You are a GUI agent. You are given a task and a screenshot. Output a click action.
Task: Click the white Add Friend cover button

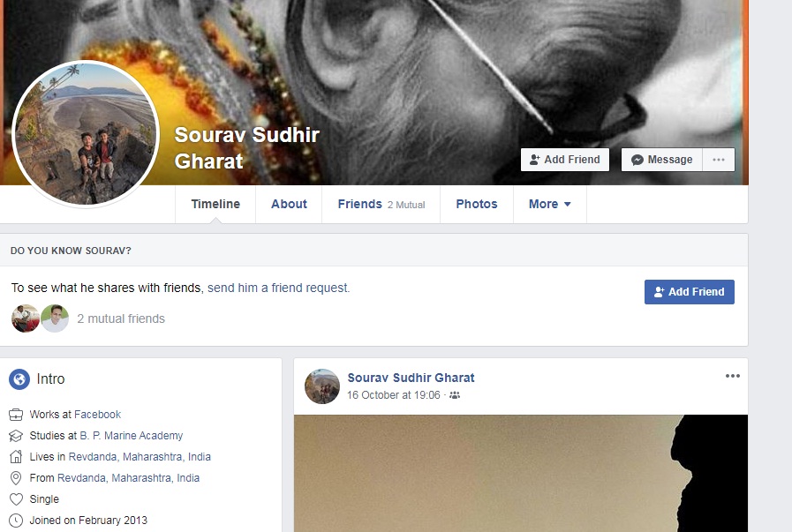coord(565,160)
